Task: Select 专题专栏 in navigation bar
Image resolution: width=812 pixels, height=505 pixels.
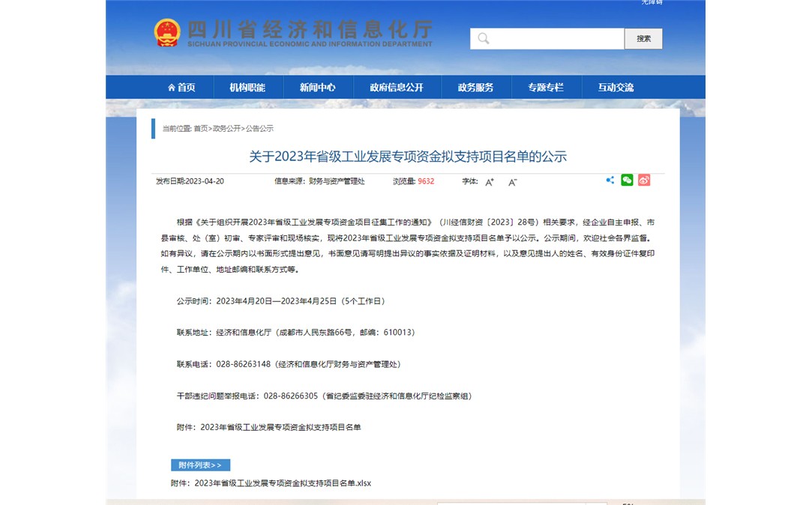Action: [x=545, y=88]
